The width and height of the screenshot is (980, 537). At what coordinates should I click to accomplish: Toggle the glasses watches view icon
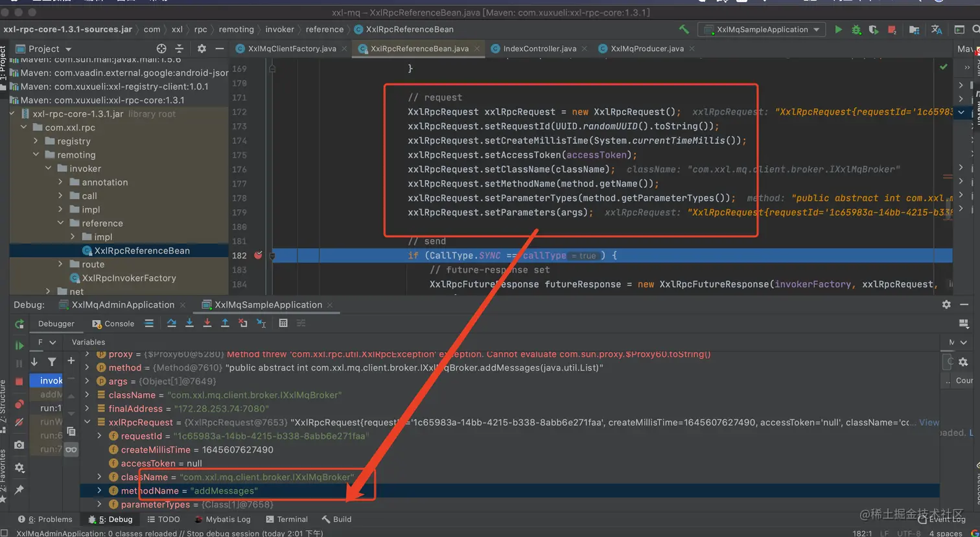[x=71, y=449]
